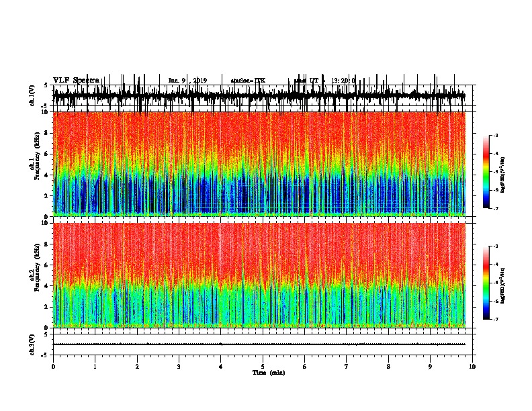This screenshot has width=532, height=411.
Task: Click the time axis tick label "1"
Action: 95,367
